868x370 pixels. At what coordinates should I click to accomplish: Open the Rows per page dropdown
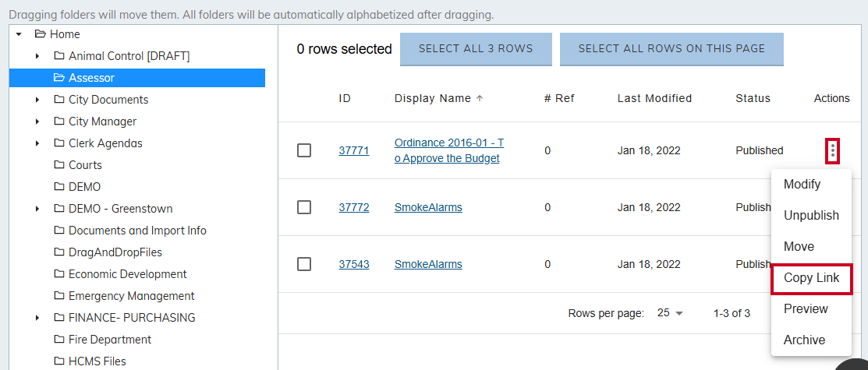tap(671, 313)
